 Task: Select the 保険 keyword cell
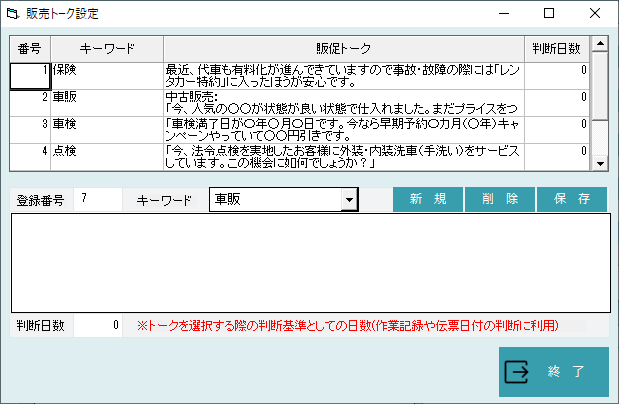107,76
